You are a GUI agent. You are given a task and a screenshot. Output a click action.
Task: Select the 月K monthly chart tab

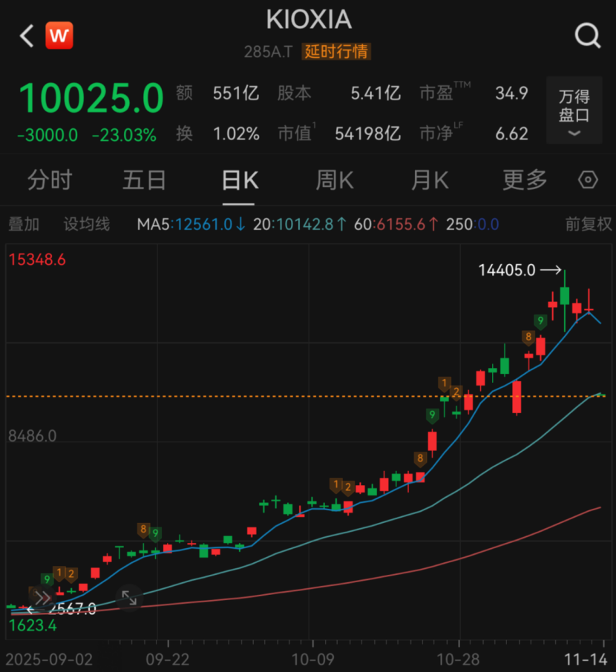pos(429,179)
